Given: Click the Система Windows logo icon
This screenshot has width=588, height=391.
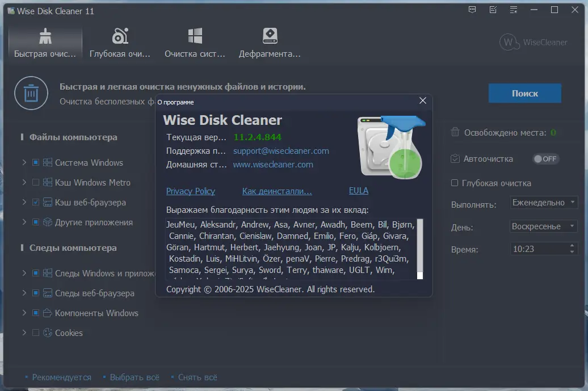Looking at the screenshot, I should [48, 162].
